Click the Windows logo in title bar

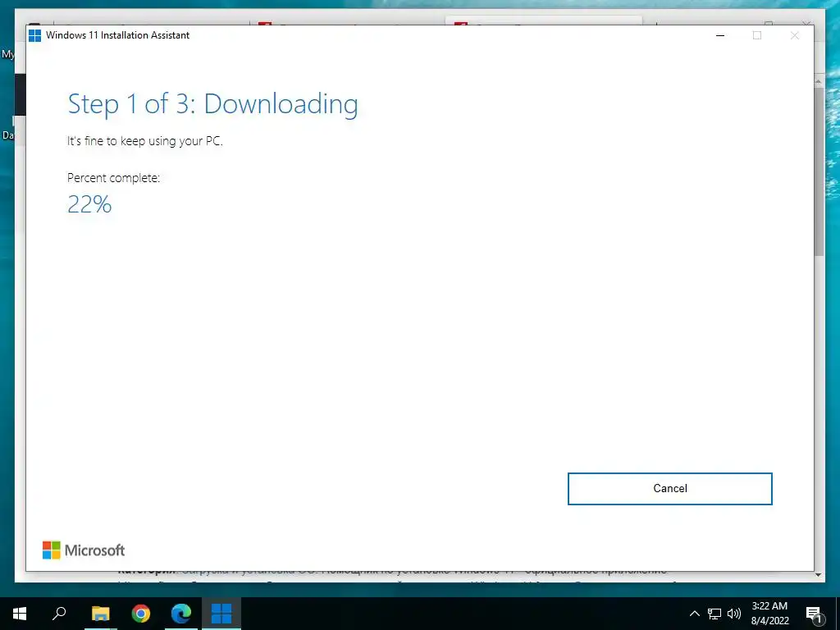tap(34, 35)
